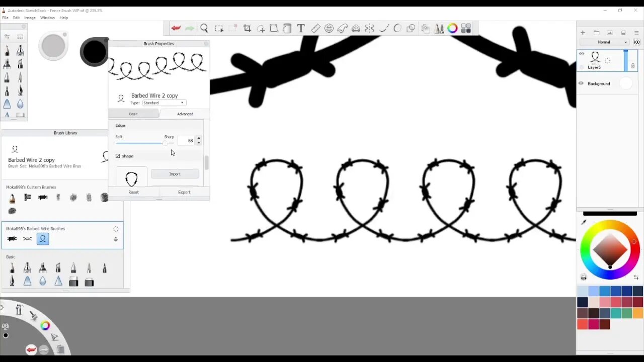The image size is (644, 362).
Task: Toggle the Symmetry tool
Action: [369, 28]
